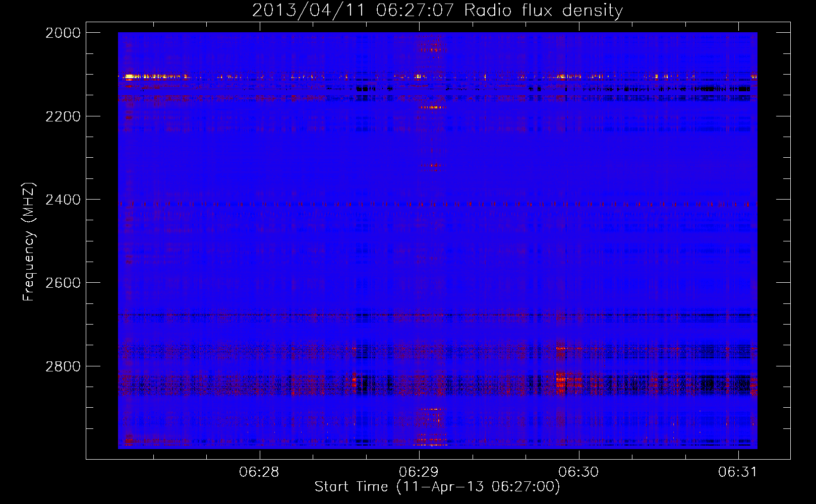Click the 2000 frequency axis label
The image size is (816, 504).
pyautogui.click(x=63, y=33)
